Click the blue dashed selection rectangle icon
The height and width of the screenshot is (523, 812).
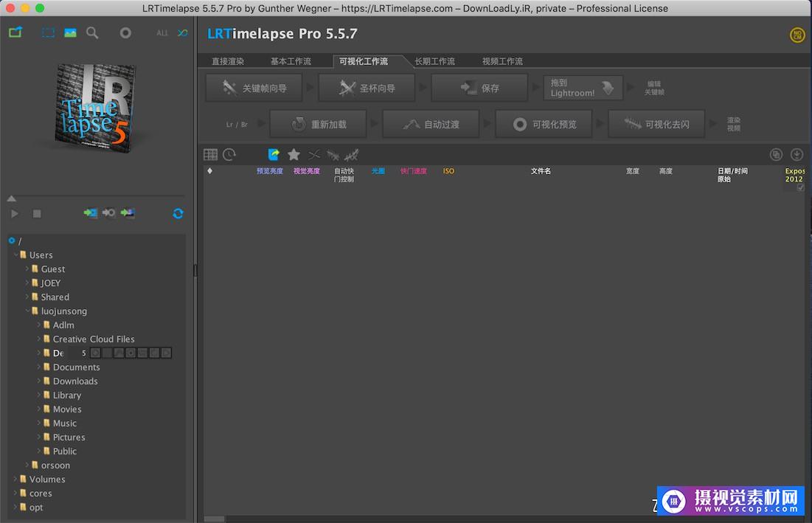[x=48, y=32]
